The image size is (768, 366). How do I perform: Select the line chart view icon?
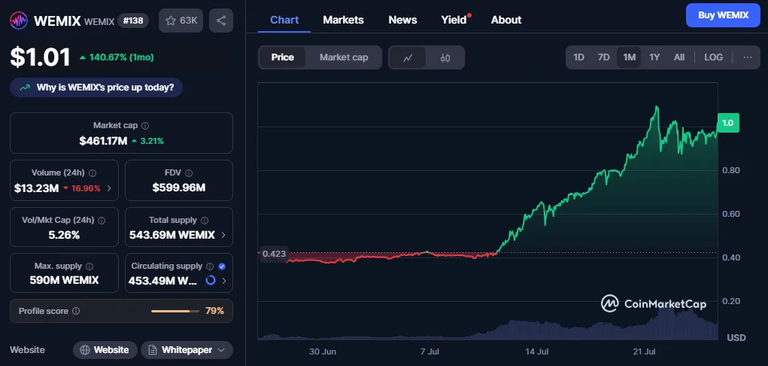[x=408, y=58]
